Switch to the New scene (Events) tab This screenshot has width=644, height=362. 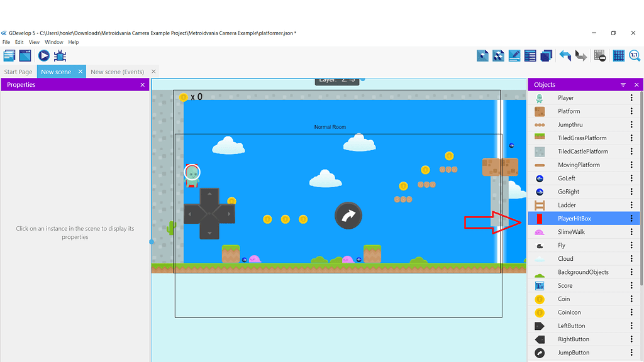coord(117,71)
